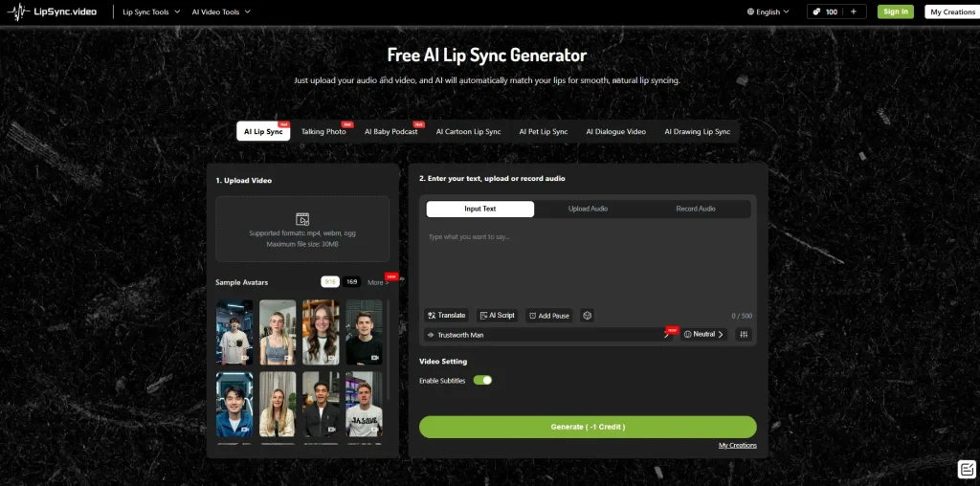Viewport: 980px width, 486px height.
Task: Click the Sign In button
Action: 896,11
